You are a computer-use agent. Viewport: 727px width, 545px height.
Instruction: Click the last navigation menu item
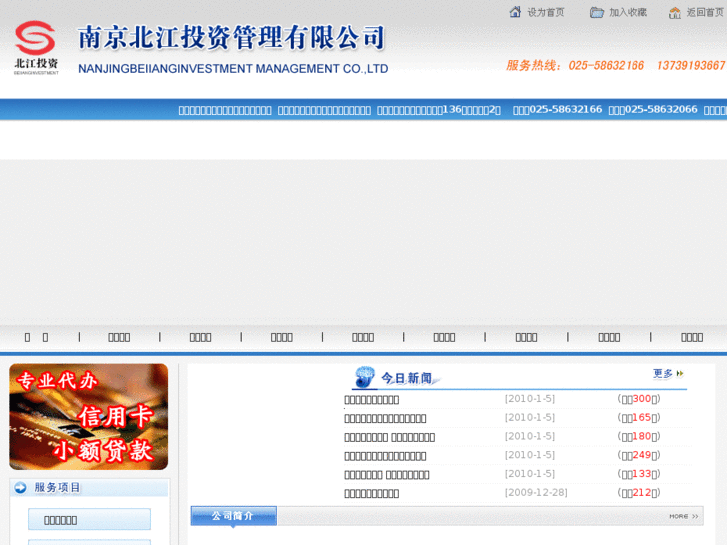coord(692,337)
